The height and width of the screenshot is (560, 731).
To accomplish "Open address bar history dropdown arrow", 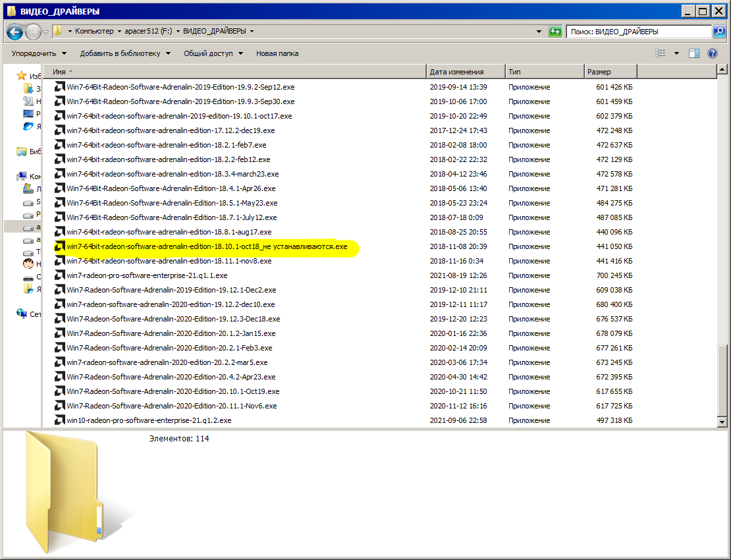I will click(x=539, y=32).
